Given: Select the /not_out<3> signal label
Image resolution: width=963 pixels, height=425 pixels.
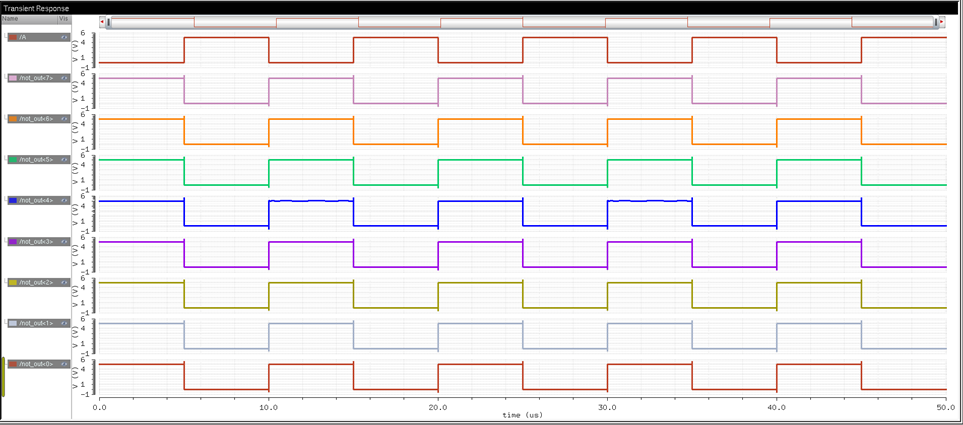Looking at the screenshot, I should tap(38, 242).
